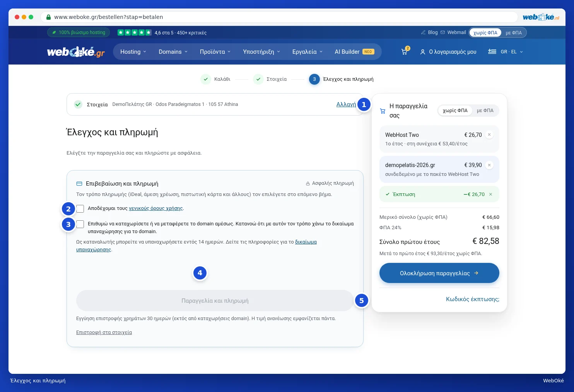Click the browser URL address field
The height and width of the screenshot is (392, 574).
pos(278,17)
